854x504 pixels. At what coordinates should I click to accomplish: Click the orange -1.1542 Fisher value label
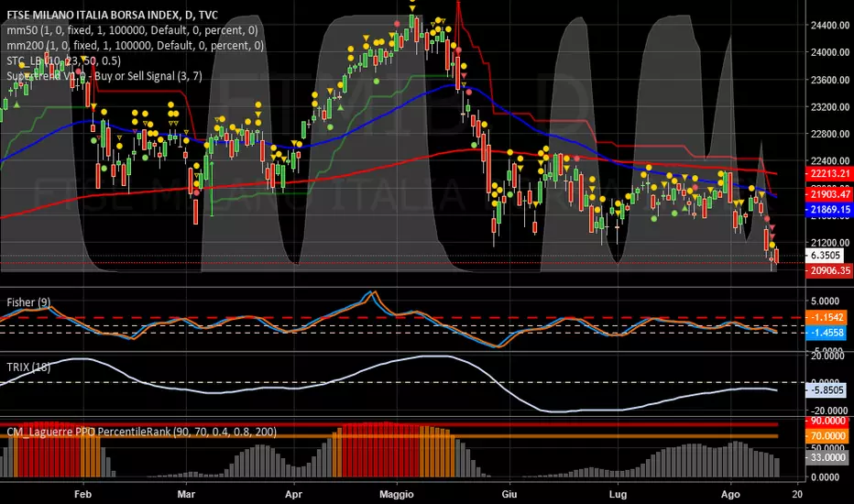tap(826, 317)
